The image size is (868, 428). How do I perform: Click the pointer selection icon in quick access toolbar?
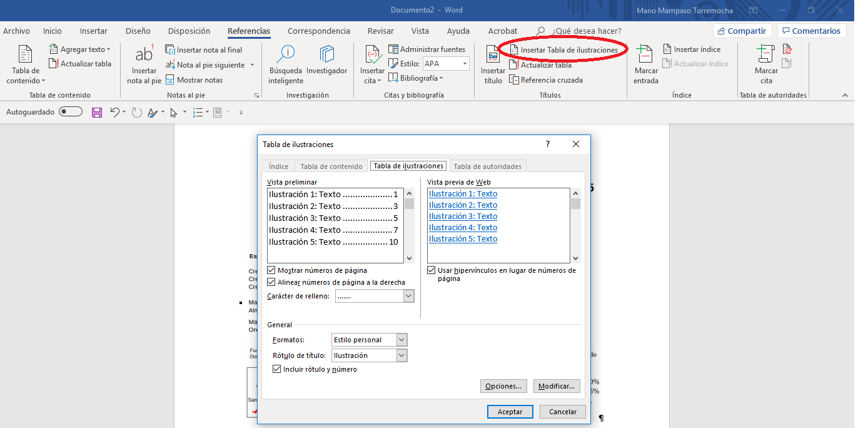(174, 113)
